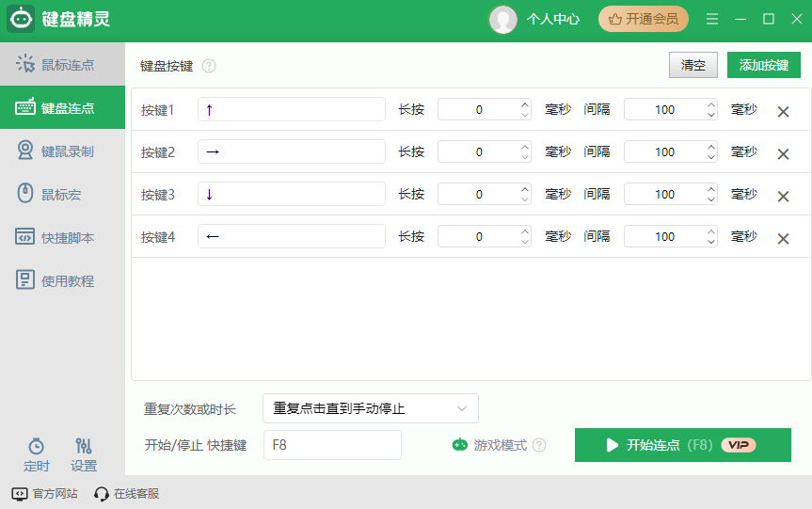Screen dimensions: 812x509
Task: Decrease 按键1 长按 duration with down arrow
Action: (x=525, y=115)
